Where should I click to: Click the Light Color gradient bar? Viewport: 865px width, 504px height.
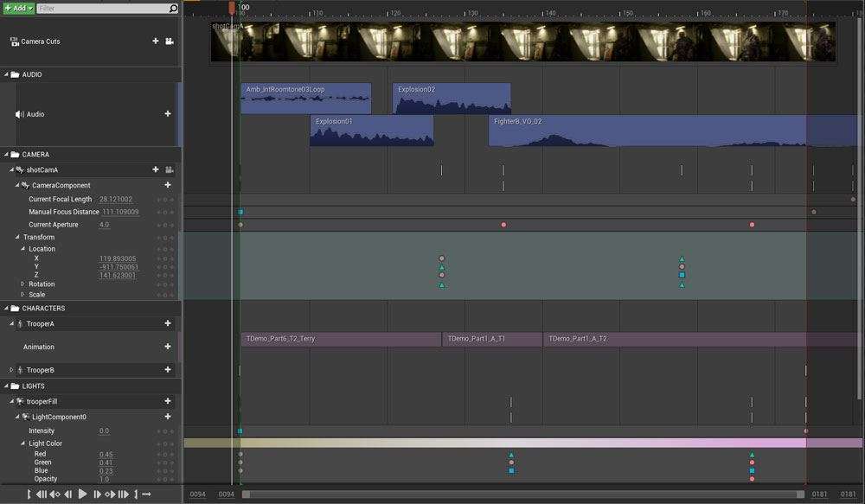pyautogui.click(x=522, y=443)
